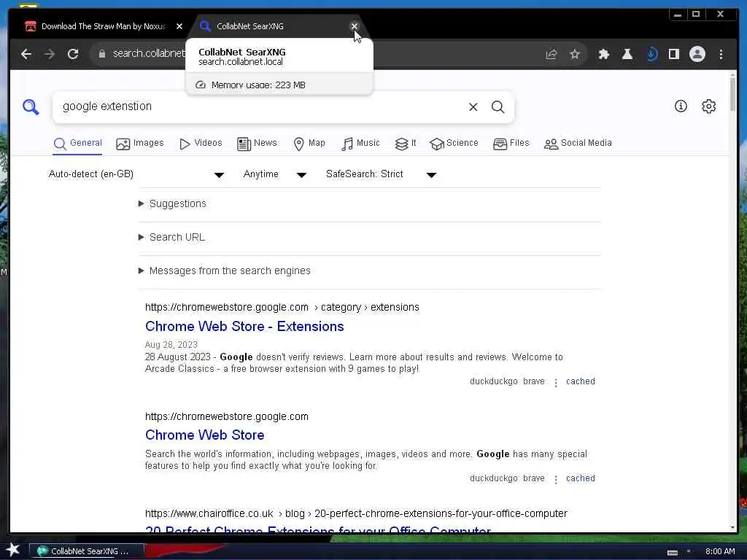This screenshot has height=560, width=747.
Task: Open SearXNG preferences gear icon
Action: [709, 106]
